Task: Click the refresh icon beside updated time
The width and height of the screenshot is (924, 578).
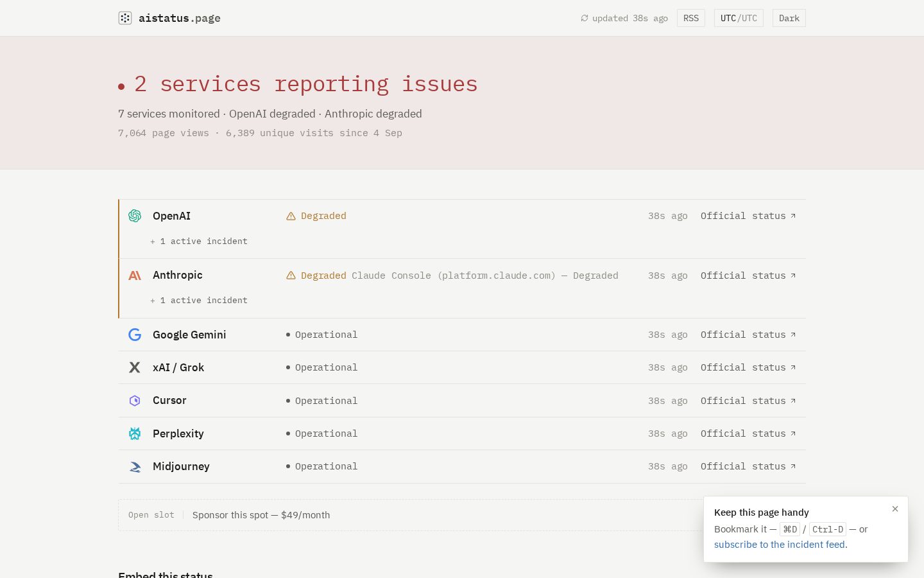Action: coord(585,18)
